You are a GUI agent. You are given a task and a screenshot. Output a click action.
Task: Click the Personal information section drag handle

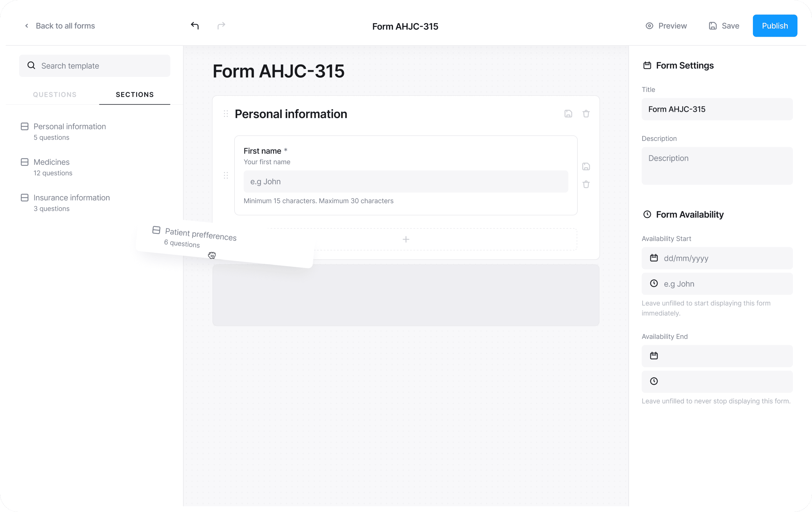click(x=226, y=114)
